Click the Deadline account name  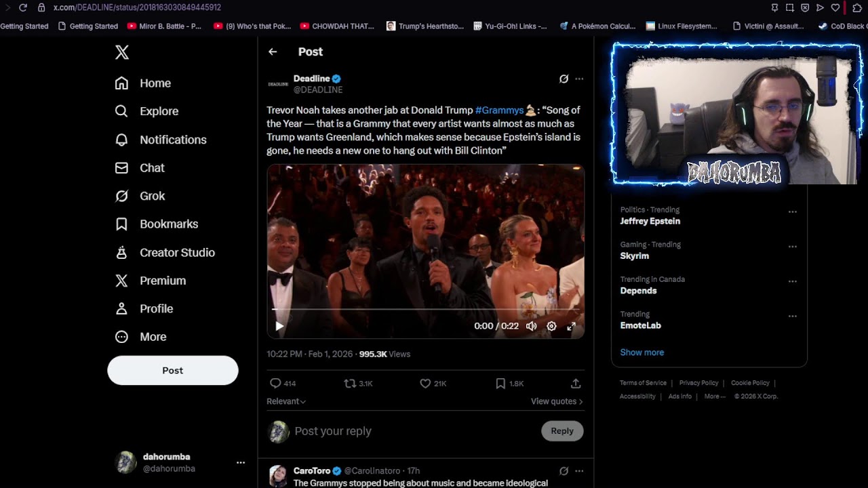pyautogui.click(x=311, y=79)
